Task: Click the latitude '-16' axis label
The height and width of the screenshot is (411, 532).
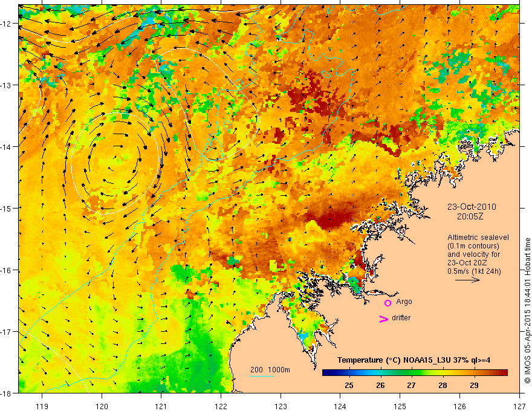Action: 7,270
